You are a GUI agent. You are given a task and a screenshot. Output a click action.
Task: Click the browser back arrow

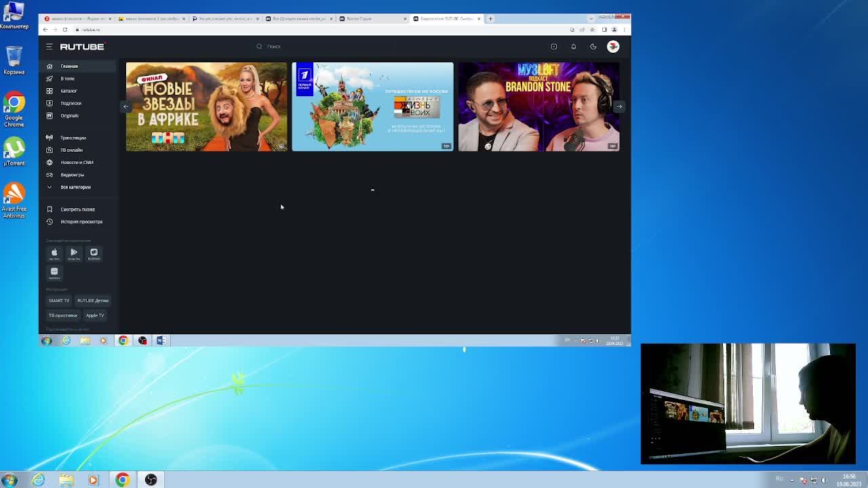click(x=45, y=30)
